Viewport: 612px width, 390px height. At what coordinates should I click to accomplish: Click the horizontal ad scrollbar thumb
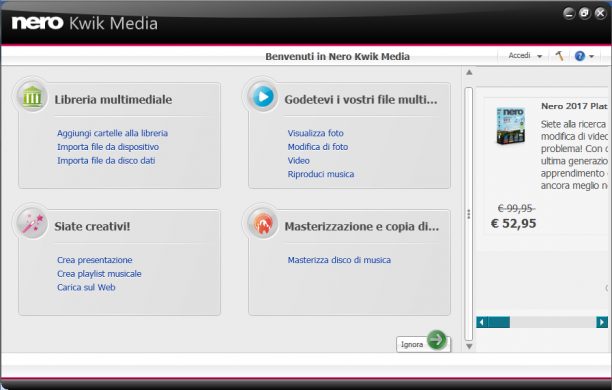498,322
